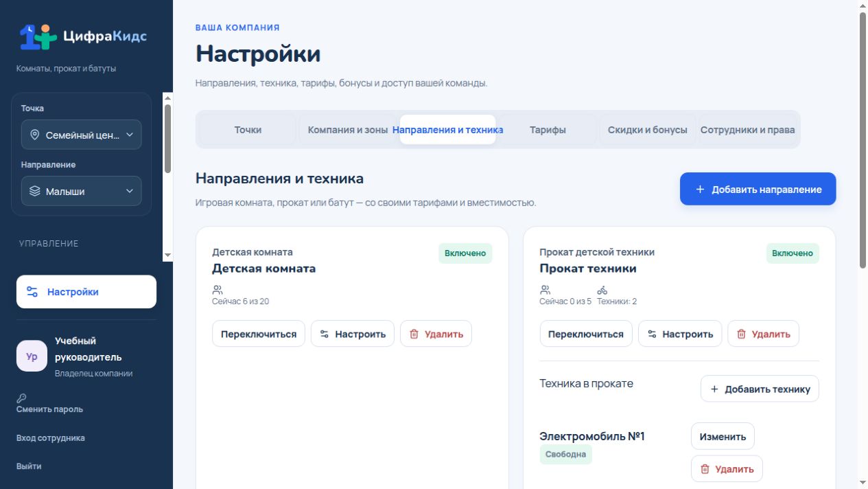This screenshot has width=868, height=489.
Task: Select the Направления и техника tab
Action: point(448,130)
